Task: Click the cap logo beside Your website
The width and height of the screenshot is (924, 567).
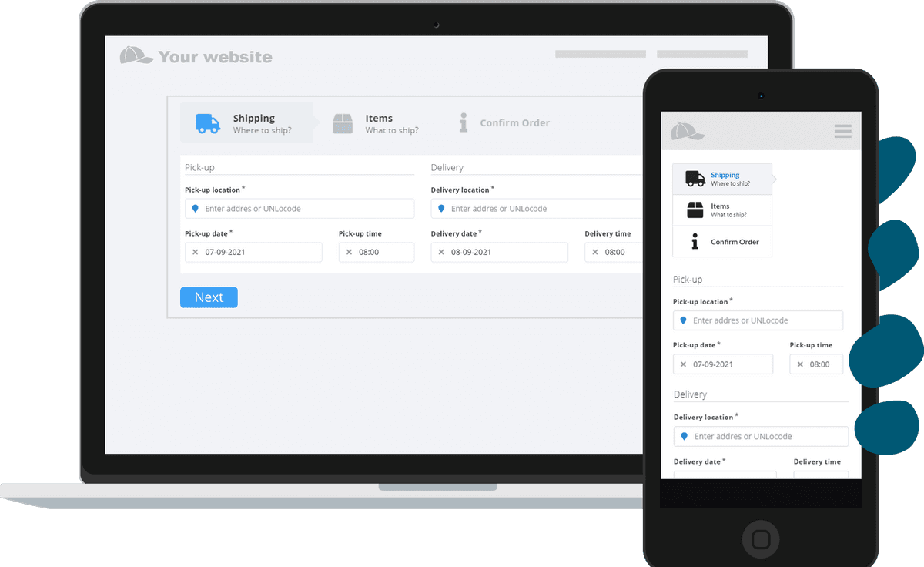Action: coord(136,56)
